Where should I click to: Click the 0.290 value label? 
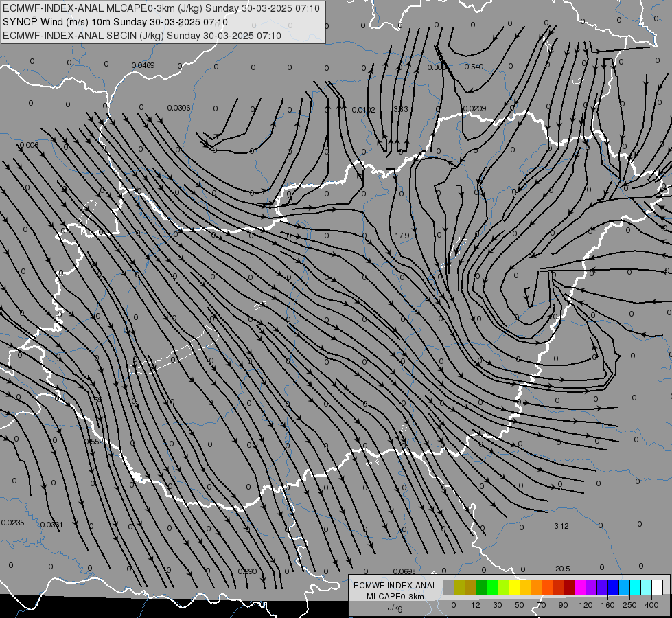click(247, 571)
